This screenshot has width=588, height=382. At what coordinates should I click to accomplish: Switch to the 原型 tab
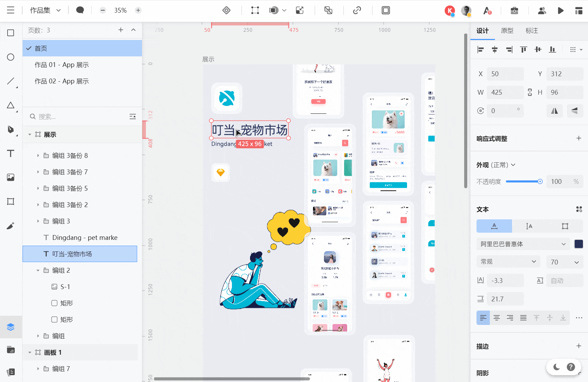point(507,31)
